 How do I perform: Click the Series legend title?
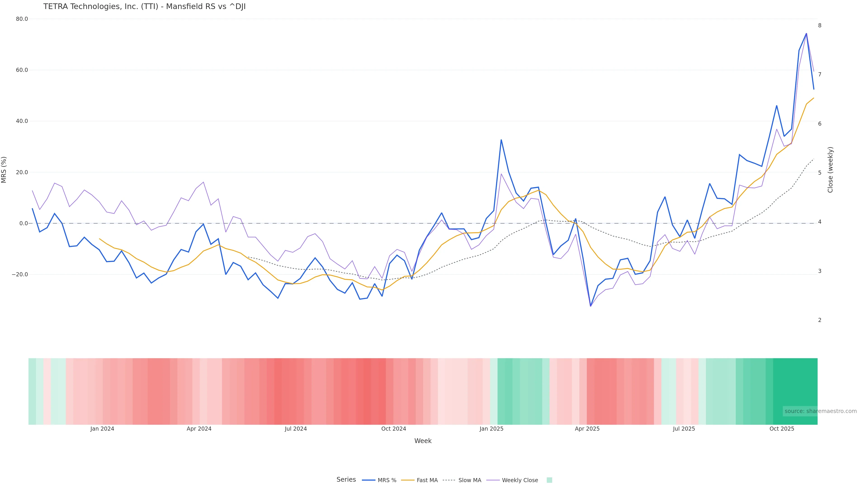tap(346, 480)
